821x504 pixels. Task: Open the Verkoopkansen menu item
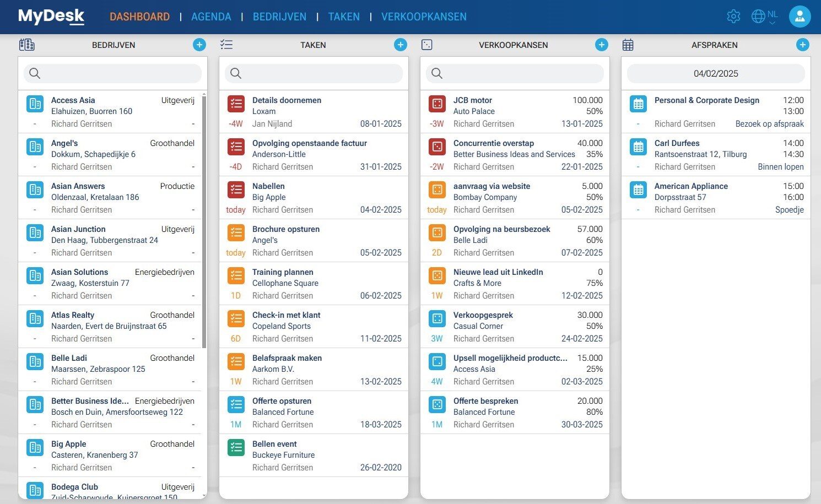pos(424,17)
